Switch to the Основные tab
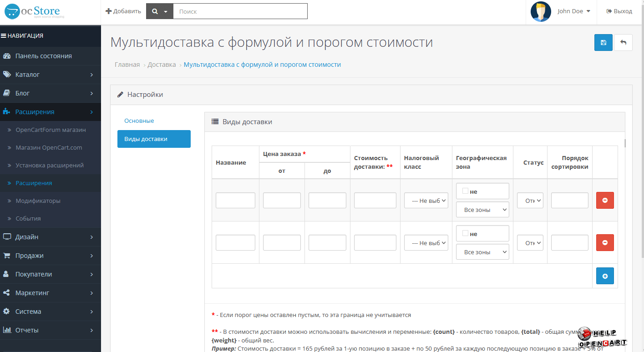The width and height of the screenshot is (644, 352). (x=139, y=121)
